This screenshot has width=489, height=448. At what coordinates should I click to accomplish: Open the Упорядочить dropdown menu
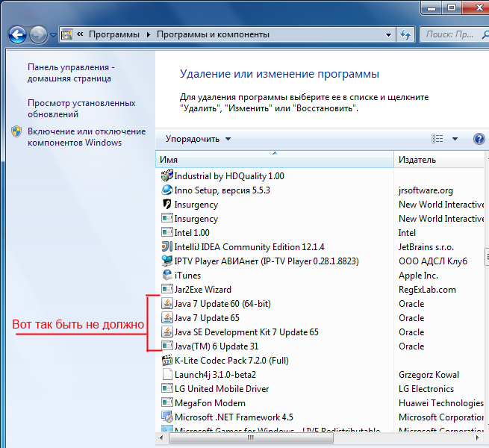tap(198, 139)
